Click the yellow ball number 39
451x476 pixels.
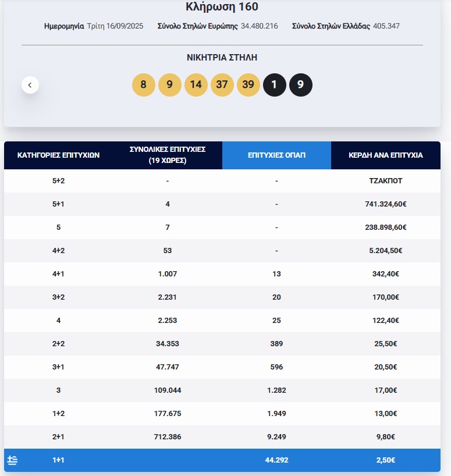[x=248, y=85]
